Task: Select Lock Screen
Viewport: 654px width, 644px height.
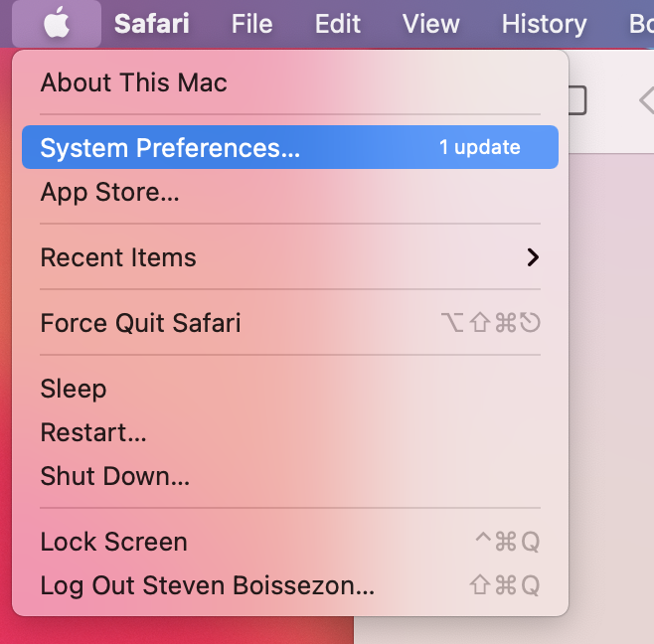Action: [x=290, y=542]
